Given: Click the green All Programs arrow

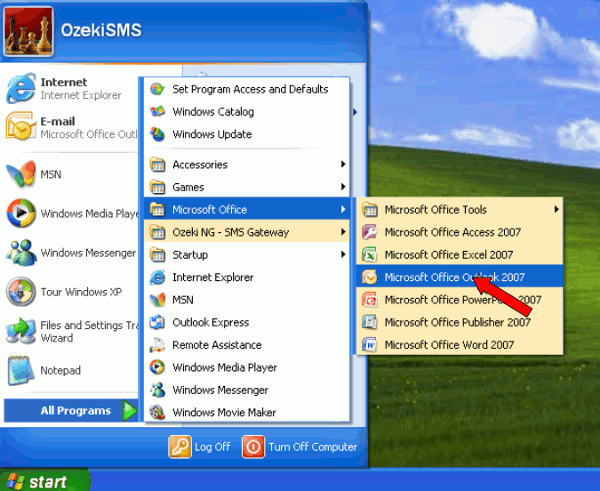Looking at the screenshot, I should pyautogui.click(x=130, y=411).
